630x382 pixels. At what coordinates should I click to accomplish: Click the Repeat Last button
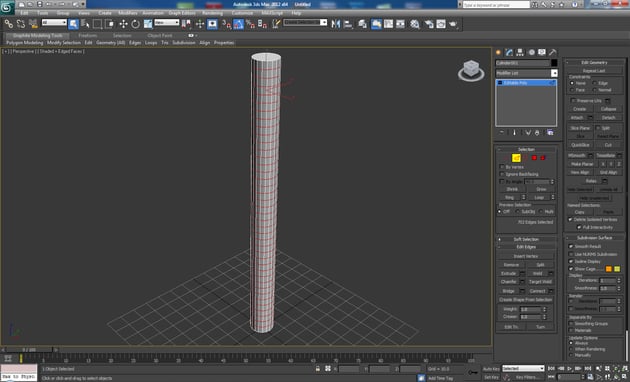pos(594,71)
